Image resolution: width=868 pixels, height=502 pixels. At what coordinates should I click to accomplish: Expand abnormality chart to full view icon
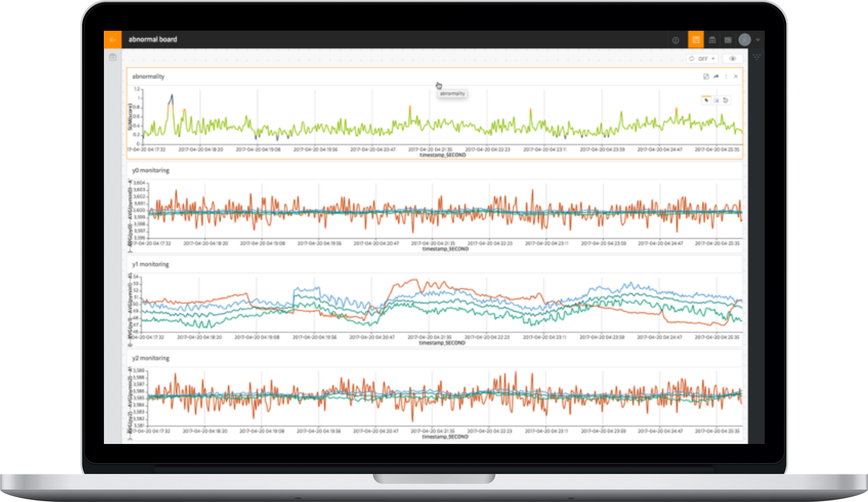click(706, 76)
